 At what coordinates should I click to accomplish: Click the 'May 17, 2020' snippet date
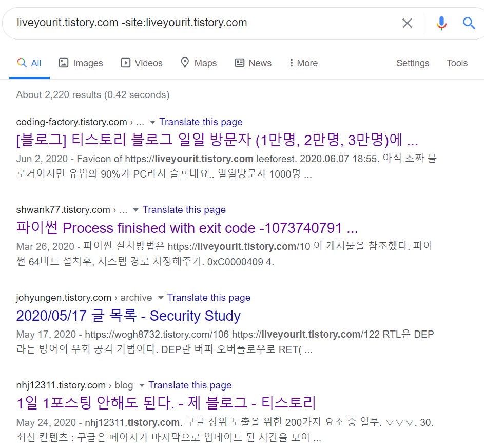[46, 334]
